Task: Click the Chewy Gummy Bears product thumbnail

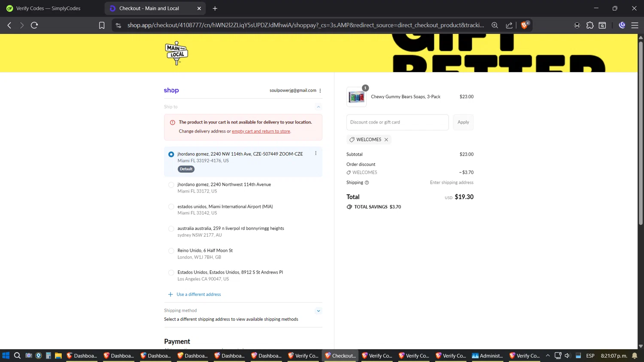Action: tap(356, 97)
